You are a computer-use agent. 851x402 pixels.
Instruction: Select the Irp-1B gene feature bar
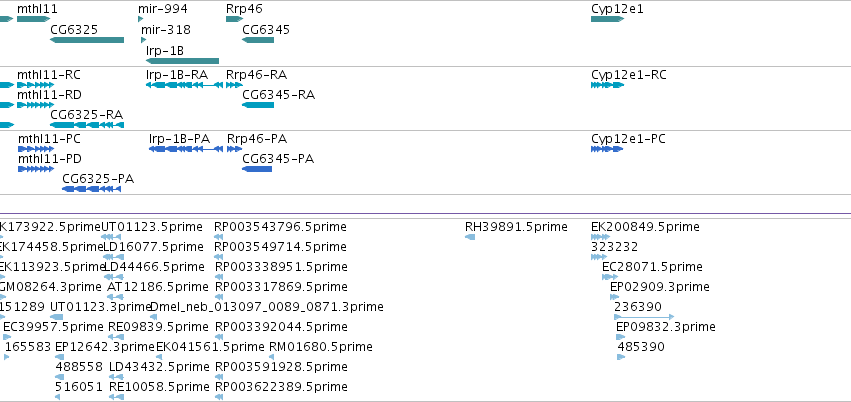click(182, 61)
